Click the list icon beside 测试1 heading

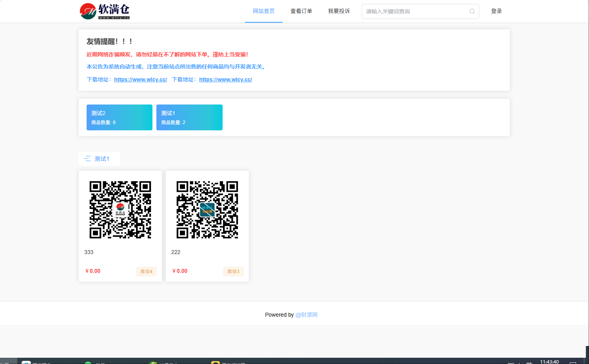[x=87, y=159]
